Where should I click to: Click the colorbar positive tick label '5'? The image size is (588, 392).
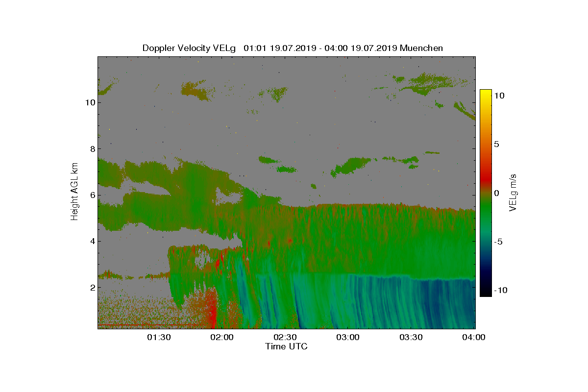pyautogui.click(x=496, y=145)
